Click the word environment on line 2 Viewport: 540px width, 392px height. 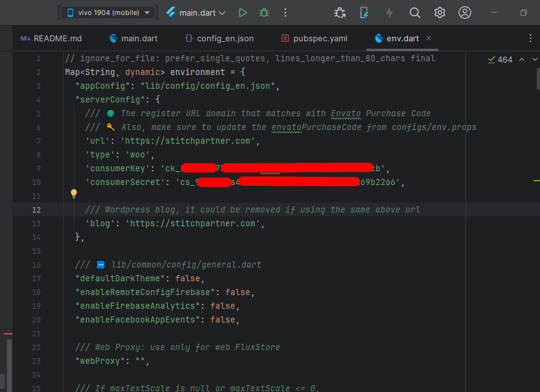click(x=198, y=72)
